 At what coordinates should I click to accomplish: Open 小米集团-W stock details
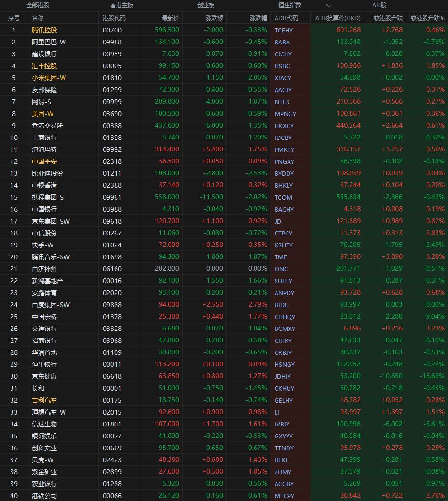[49, 77]
